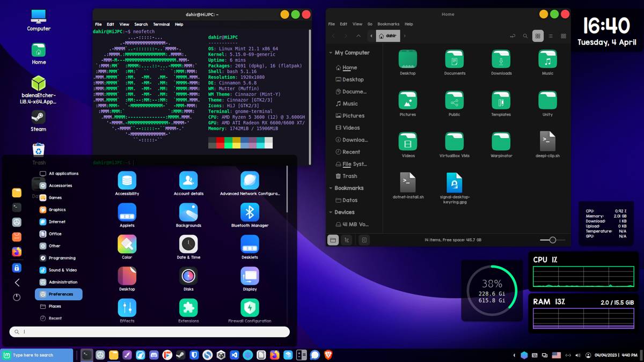Launch Advanced Network Configuration
This screenshot has height=362, width=644.
(250, 184)
